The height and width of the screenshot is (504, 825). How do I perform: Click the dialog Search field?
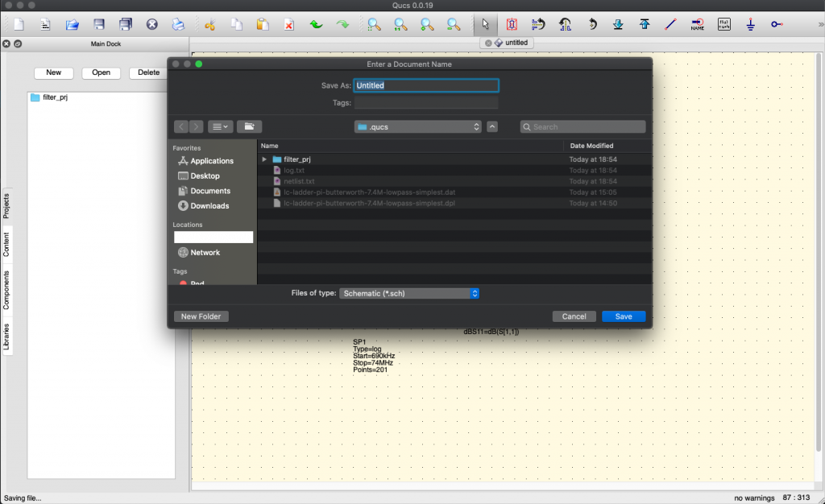(583, 126)
